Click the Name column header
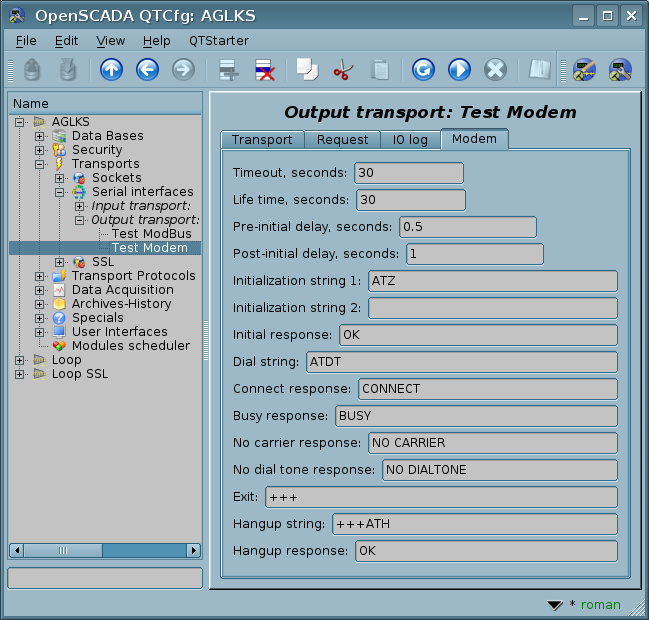649x620 pixels. pyautogui.click(x=105, y=103)
